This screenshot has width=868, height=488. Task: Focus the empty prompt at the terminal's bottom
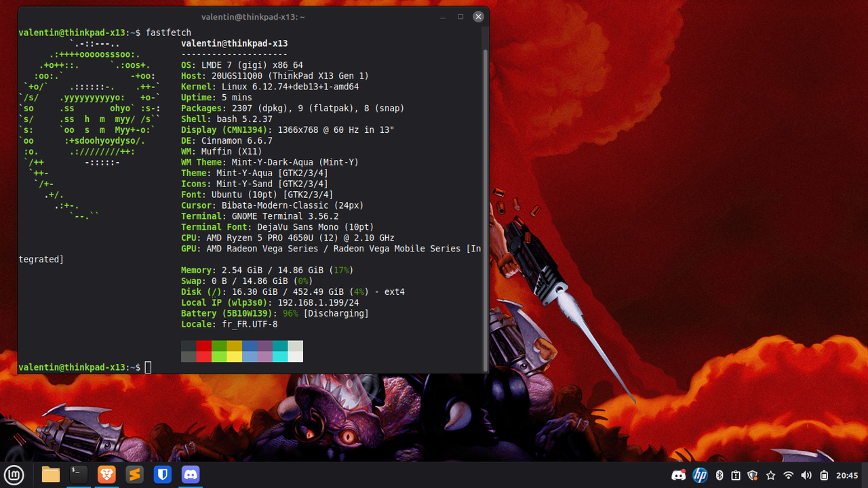pos(148,367)
